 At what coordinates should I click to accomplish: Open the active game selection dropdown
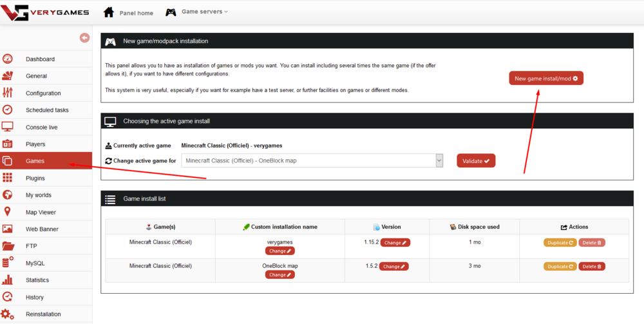pos(312,160)
